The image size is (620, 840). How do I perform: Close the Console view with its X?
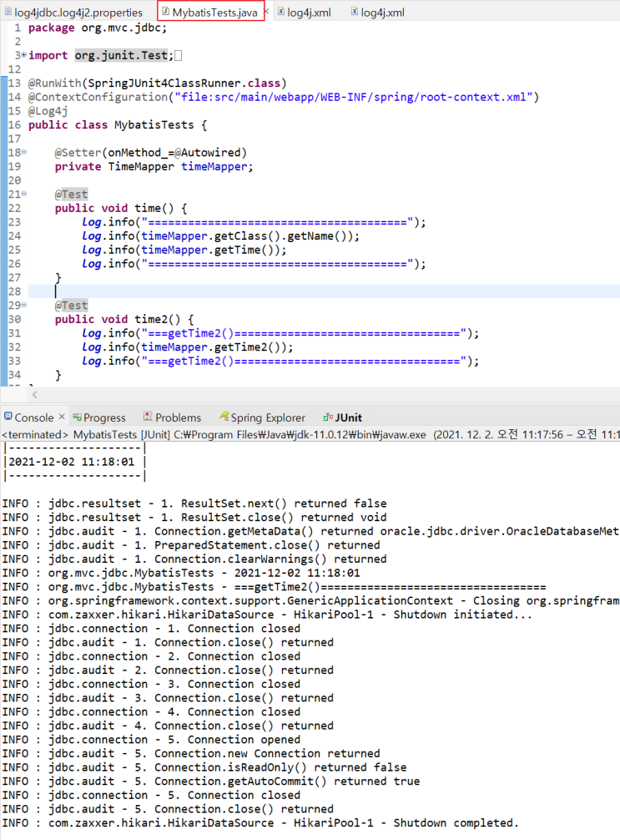[62, 417]
